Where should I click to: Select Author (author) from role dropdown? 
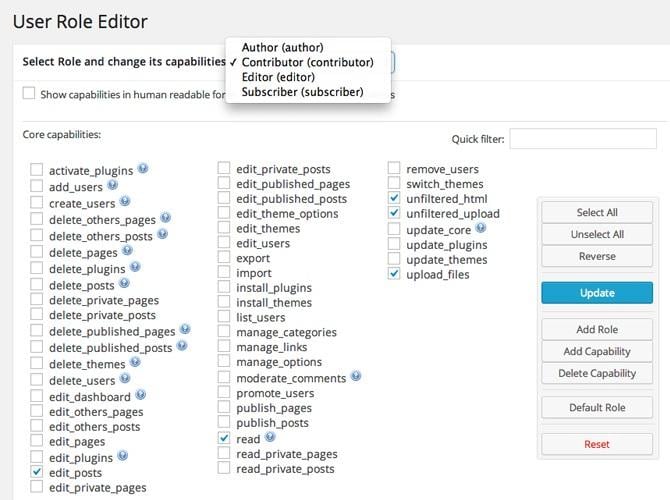282,47
